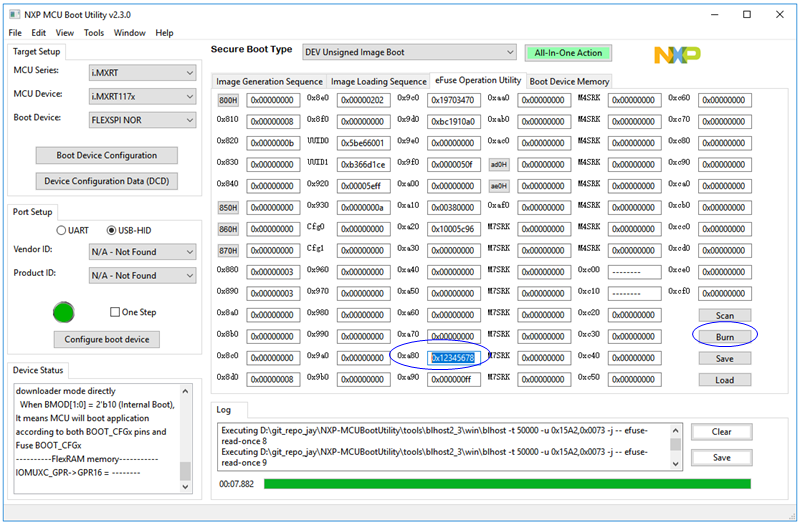The image size is (800, 525).
Task: Click the 0xa10 fuse field 0x00380000
Action: [454, 208]
